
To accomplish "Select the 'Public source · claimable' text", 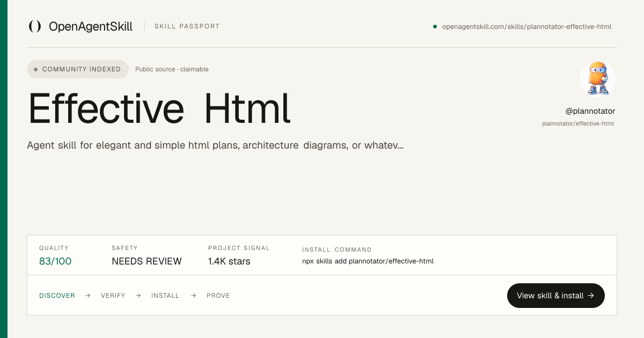I will click(x=172, y=69).
